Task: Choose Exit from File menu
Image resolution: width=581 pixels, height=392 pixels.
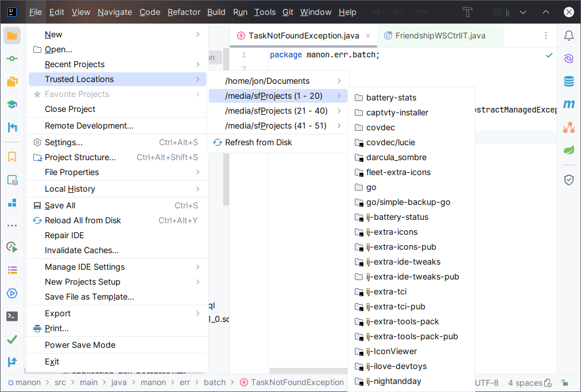Action: coord(117,362)
